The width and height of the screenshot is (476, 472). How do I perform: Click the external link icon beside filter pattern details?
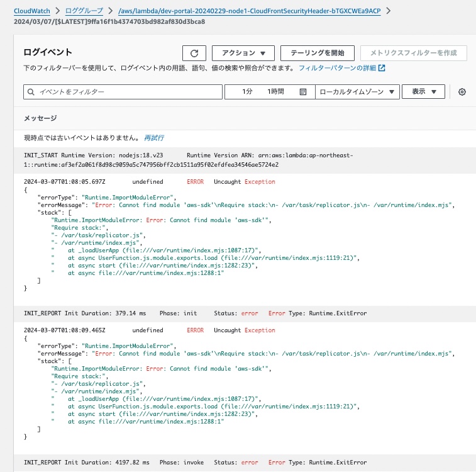point(382,68)
